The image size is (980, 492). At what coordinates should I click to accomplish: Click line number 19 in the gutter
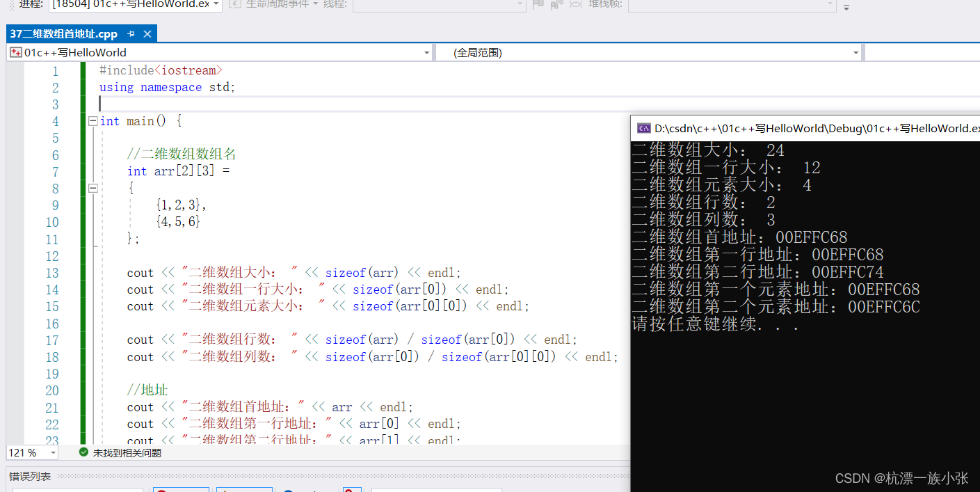click(52, 374)
